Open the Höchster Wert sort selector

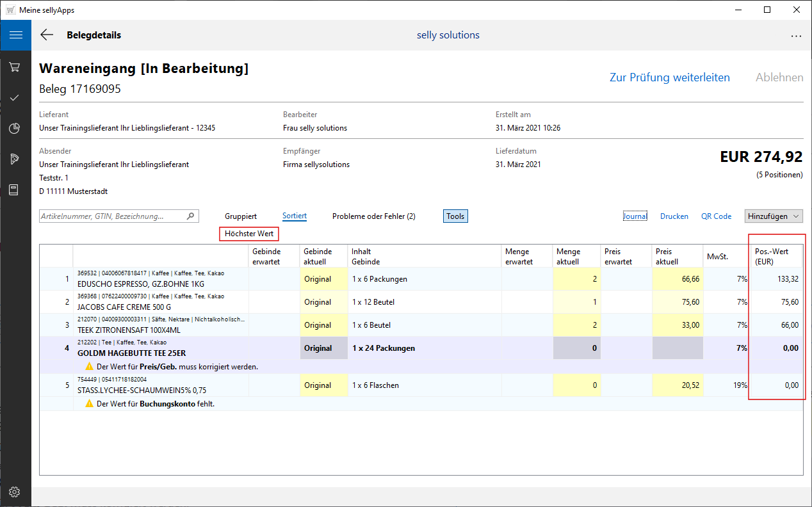click(249, 234)
